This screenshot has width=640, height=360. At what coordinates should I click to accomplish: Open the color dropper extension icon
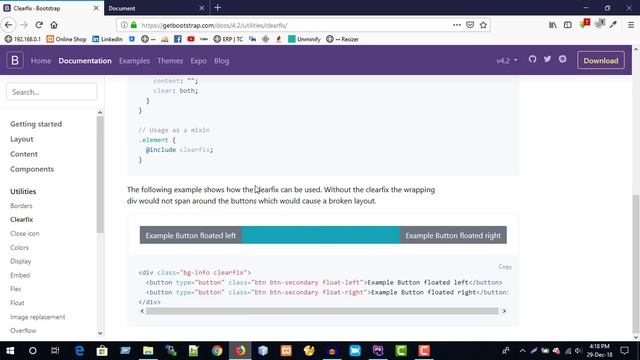click(x=613, y=25)
